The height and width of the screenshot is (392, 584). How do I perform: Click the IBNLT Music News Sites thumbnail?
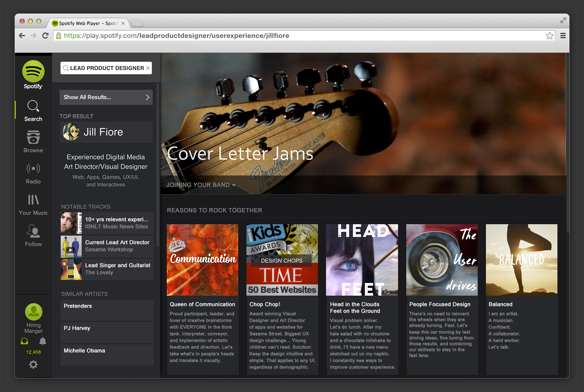click(x=71, y=223)
